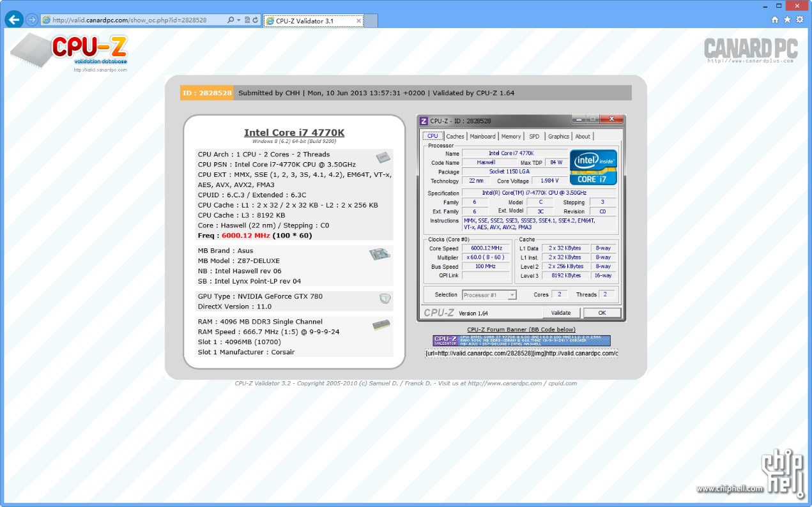Click the CPU-Z Validator forum banner image
The image size is (812, 507).
click(x=521, y=341)
